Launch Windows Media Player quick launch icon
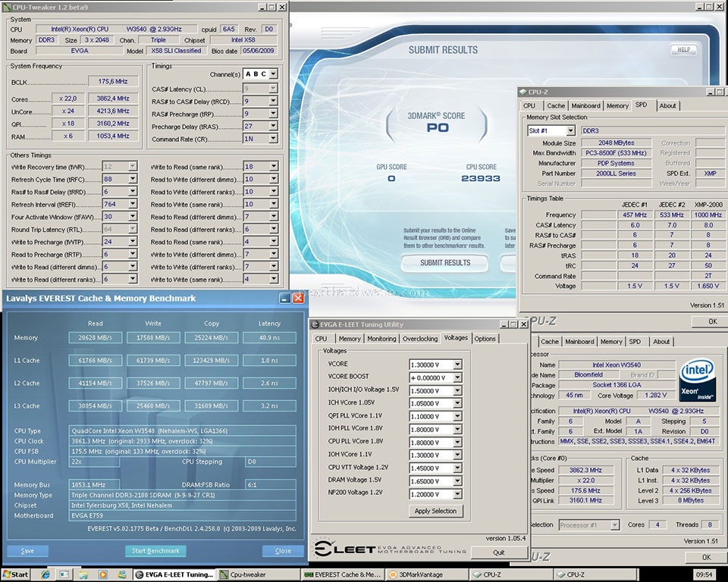The image size is (728, 582). (x=102, y=574)
